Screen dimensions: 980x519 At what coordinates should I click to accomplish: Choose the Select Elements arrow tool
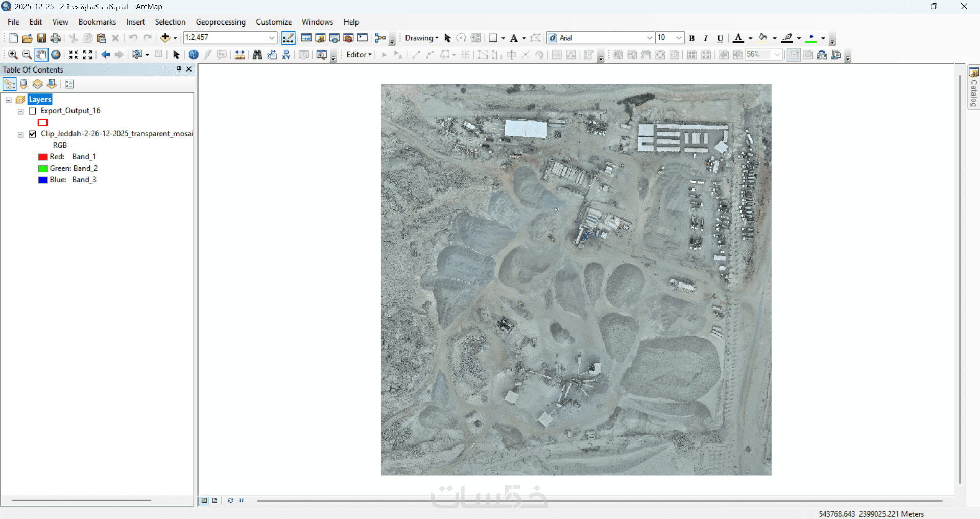176,55
